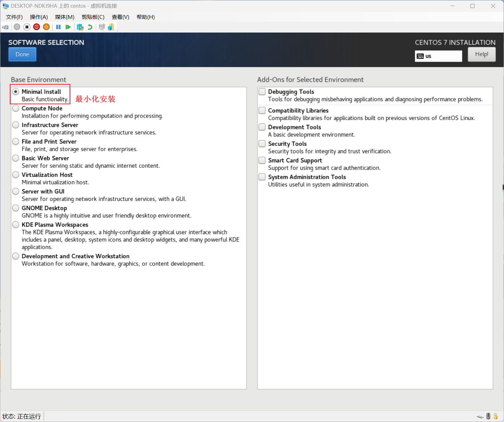Screen dimensions: 504x422
Task: Select Development and Creative Workstation
Action: coord(16,256)
